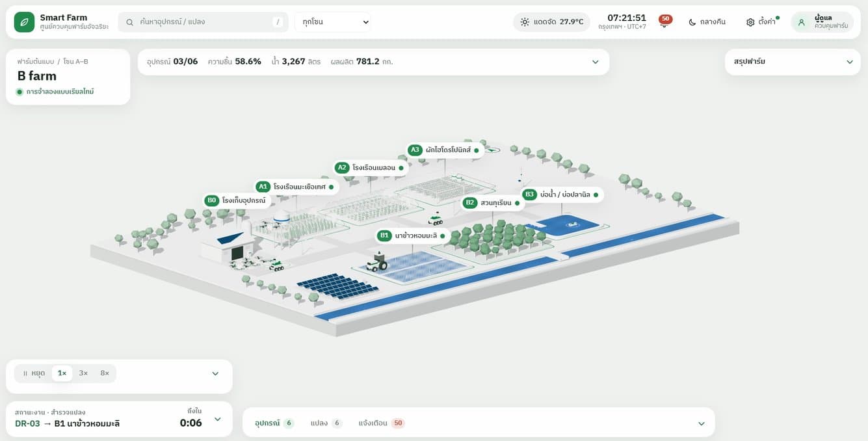Focus the device search field
Screen dimensions: 868x441
point(203,22)
